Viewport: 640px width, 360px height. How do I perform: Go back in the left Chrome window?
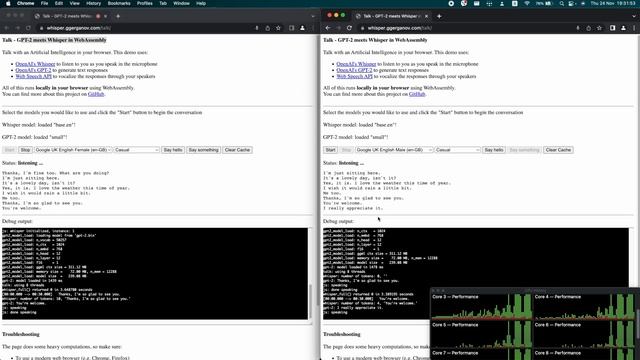tap(6, 28)
